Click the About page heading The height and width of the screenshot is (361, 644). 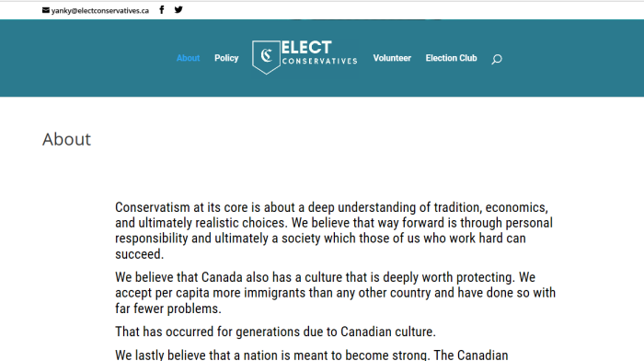click(x=66, y=139)
